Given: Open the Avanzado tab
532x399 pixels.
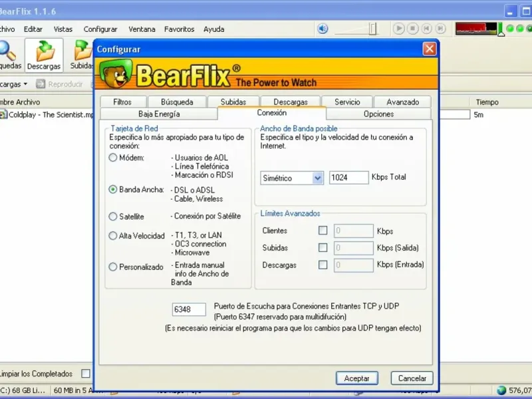Looking at the screenshot, I should (x=403, y=102).
